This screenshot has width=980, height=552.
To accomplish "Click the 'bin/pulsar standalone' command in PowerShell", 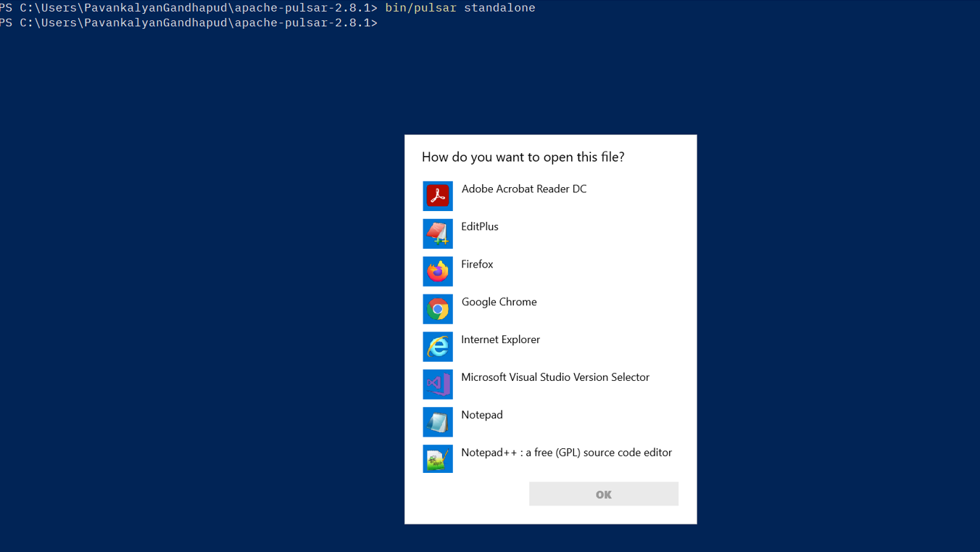I will [460, 8].
